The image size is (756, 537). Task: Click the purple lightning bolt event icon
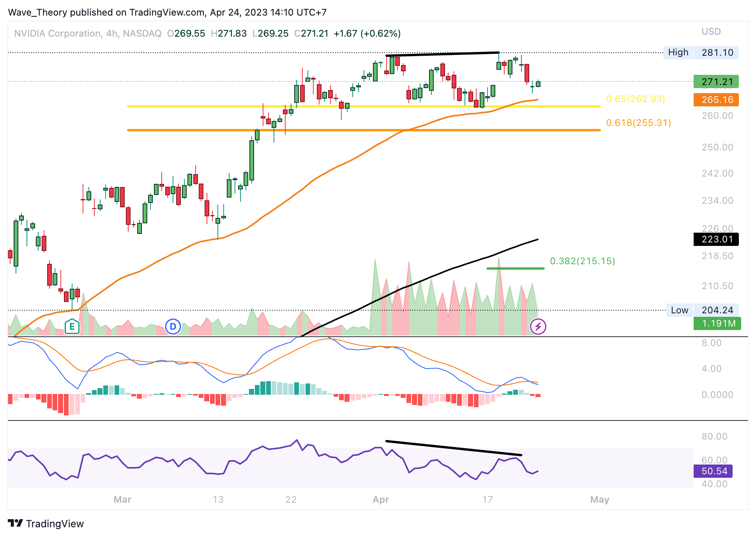click(538, 327)
